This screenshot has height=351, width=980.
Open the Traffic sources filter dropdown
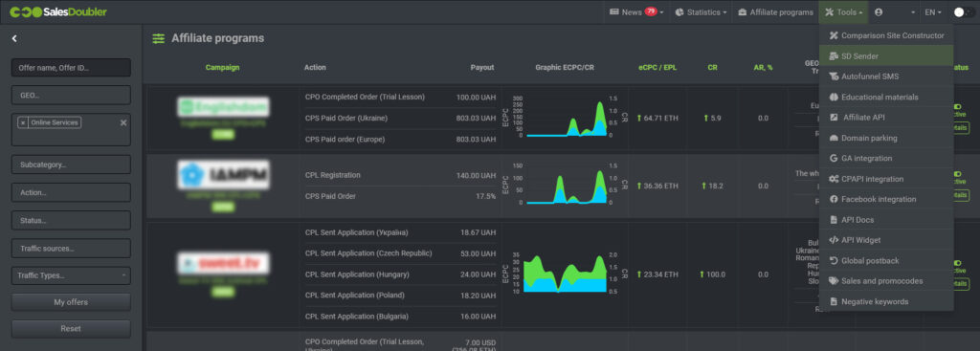tap(71, 248)
